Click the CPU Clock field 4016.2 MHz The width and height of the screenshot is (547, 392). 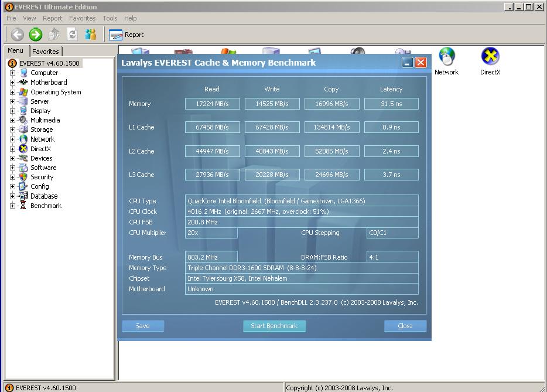point(302,212)
